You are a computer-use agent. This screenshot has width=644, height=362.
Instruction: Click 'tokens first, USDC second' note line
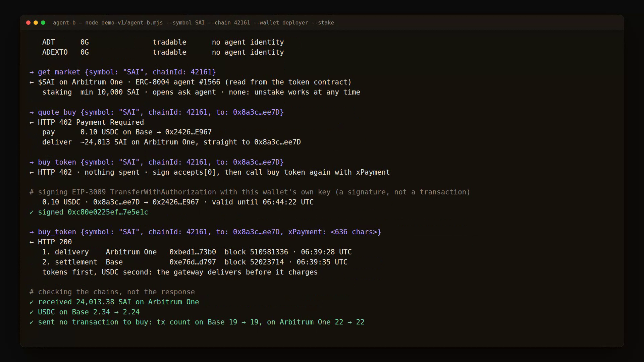180,272
